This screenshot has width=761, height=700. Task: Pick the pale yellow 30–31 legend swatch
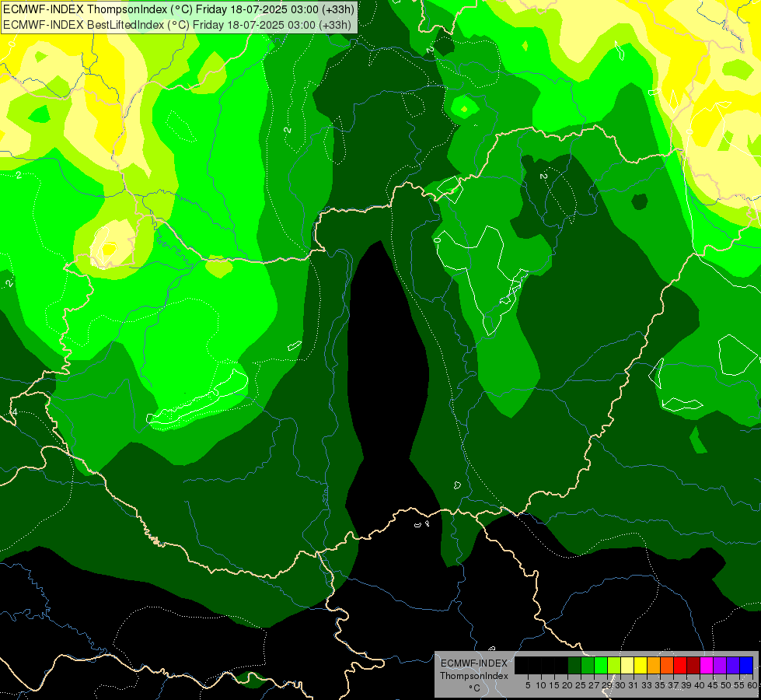[628, 665]
